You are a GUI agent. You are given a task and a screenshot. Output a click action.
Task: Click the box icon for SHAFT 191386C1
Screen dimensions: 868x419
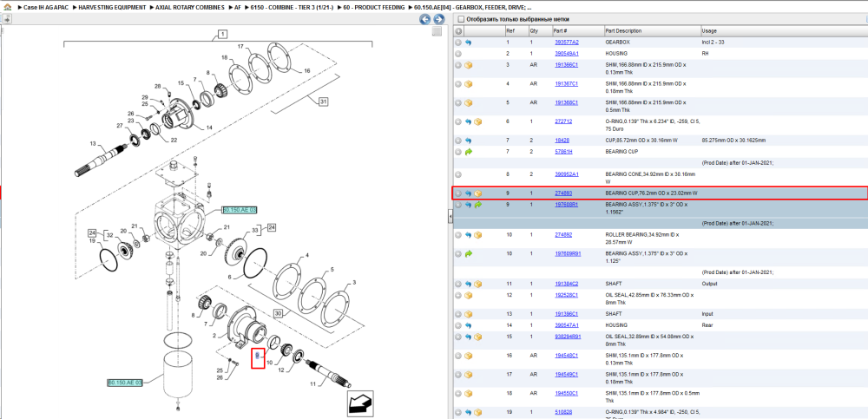(x=469, y=314)
